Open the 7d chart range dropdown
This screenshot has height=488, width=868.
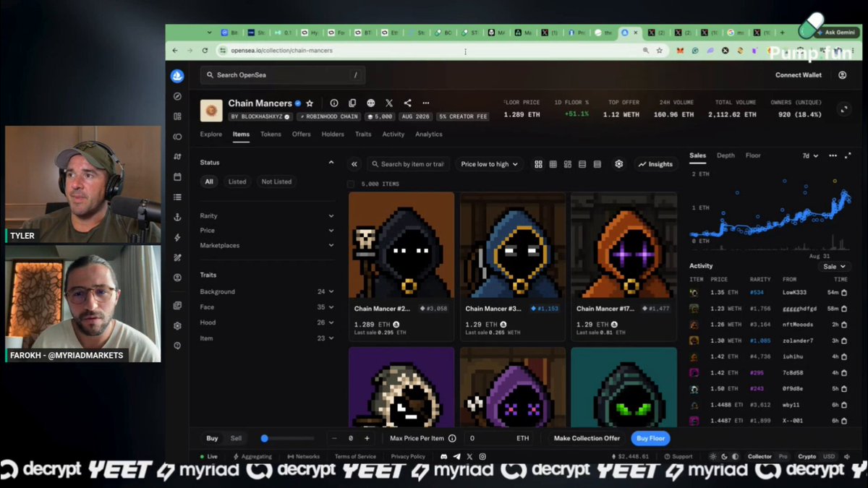tap(810, 155)
